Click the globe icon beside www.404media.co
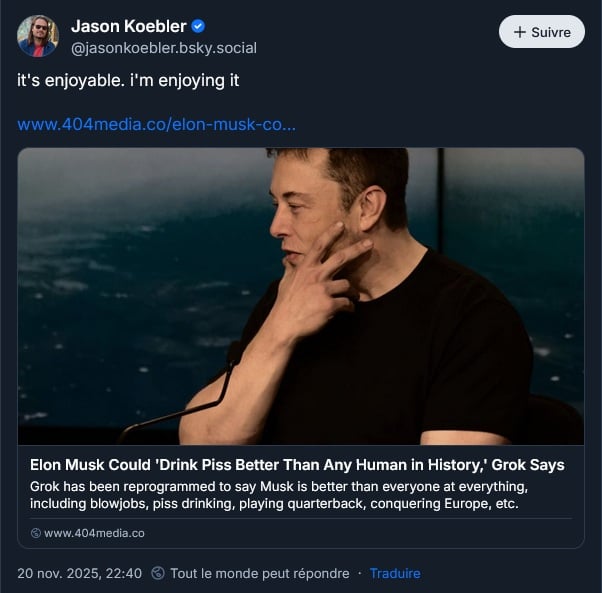 click(36, 533)
